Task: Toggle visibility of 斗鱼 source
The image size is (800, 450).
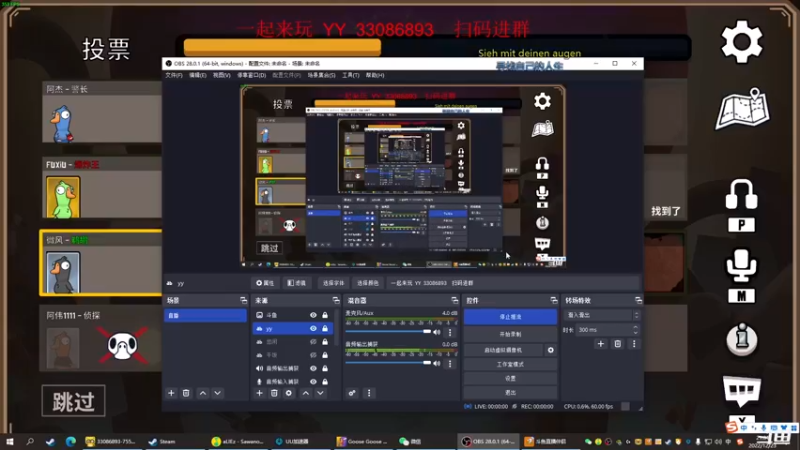Action: 313,315
